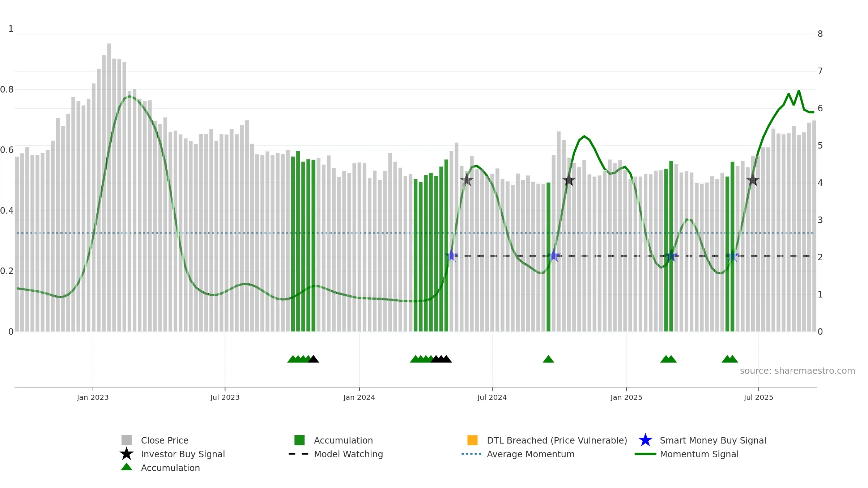
Task: Click the black star marker near July 2025
Action: click(x=753, y=180)
